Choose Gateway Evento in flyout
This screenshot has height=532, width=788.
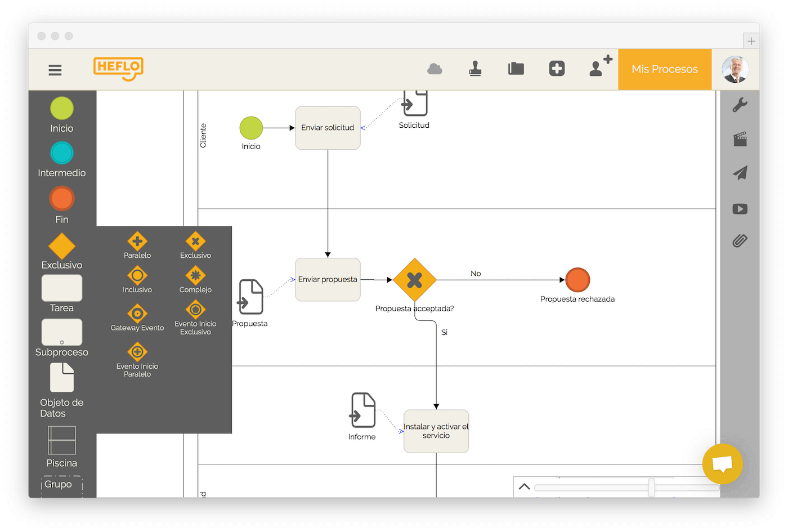tap(137, 314)
